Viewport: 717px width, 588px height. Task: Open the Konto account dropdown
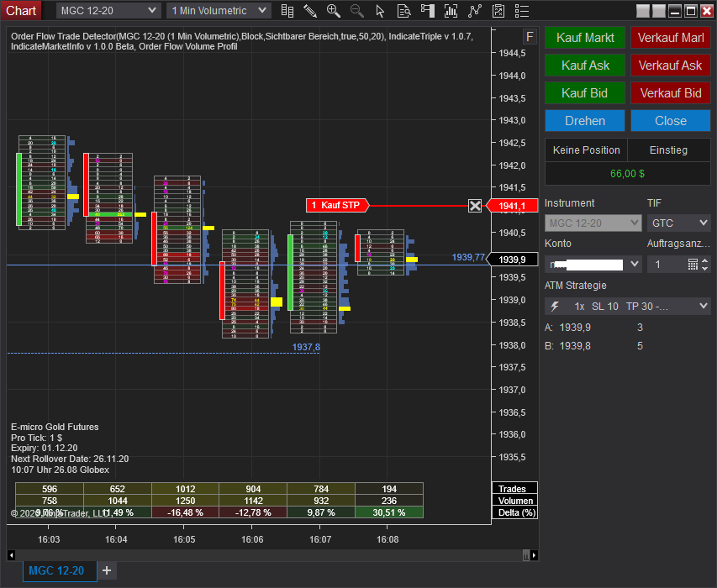click(593, 264)
